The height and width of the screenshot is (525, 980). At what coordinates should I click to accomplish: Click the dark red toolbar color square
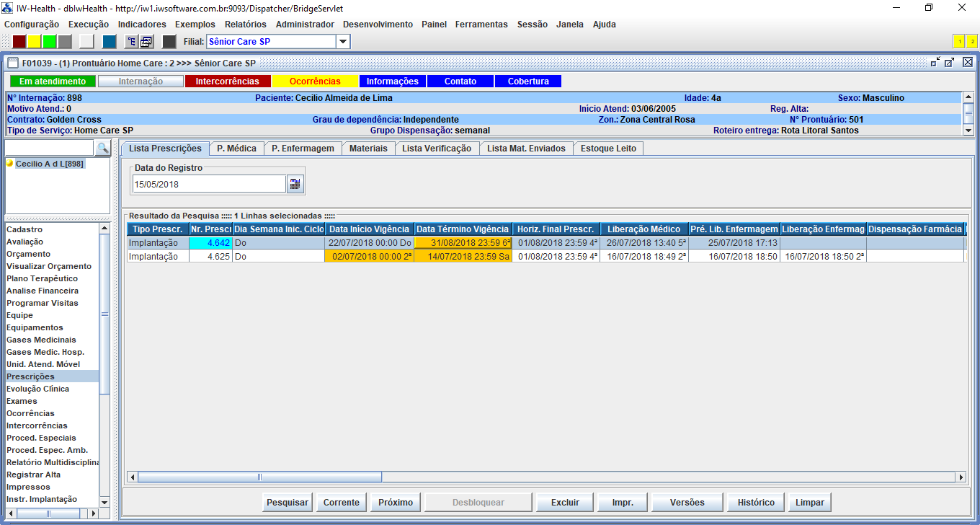tap(19, 42)
